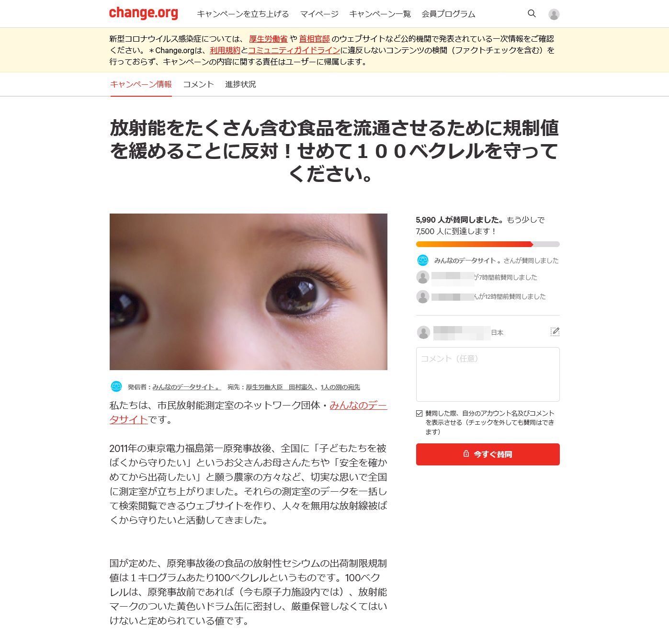Click the コメント(任意) text box
Image resolution: width=669 pixels, height=644 pixels.
coord(488,374)
